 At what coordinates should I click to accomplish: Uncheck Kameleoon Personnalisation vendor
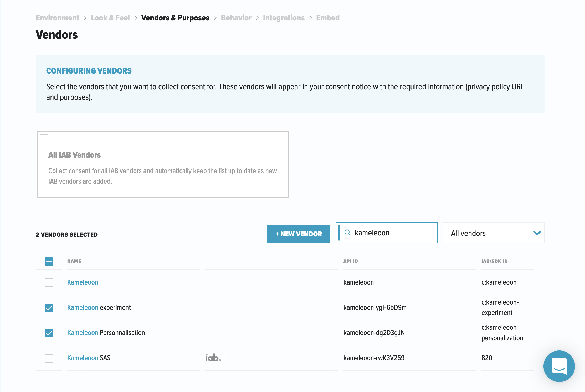point(49,333)
